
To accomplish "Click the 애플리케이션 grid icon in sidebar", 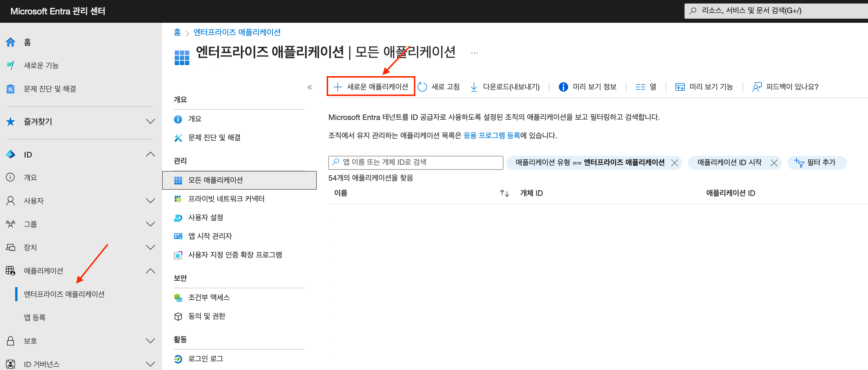I will [x=10, y=270].
